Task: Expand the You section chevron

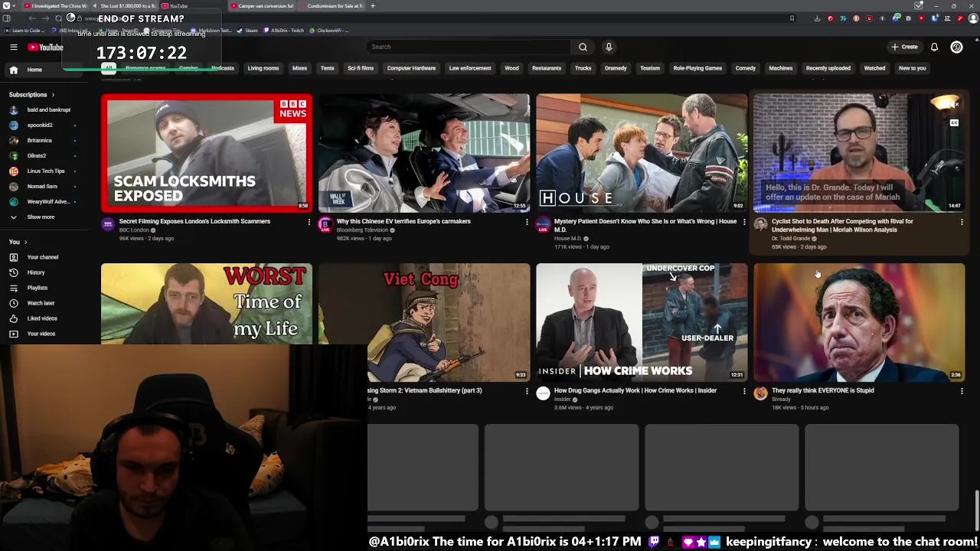Action: point(25,242)
